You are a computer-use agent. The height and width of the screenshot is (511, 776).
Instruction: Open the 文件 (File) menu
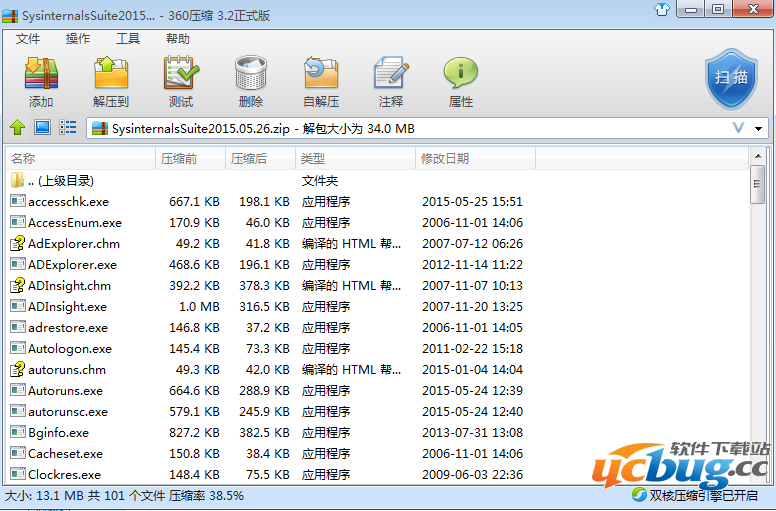click(28, 39)
